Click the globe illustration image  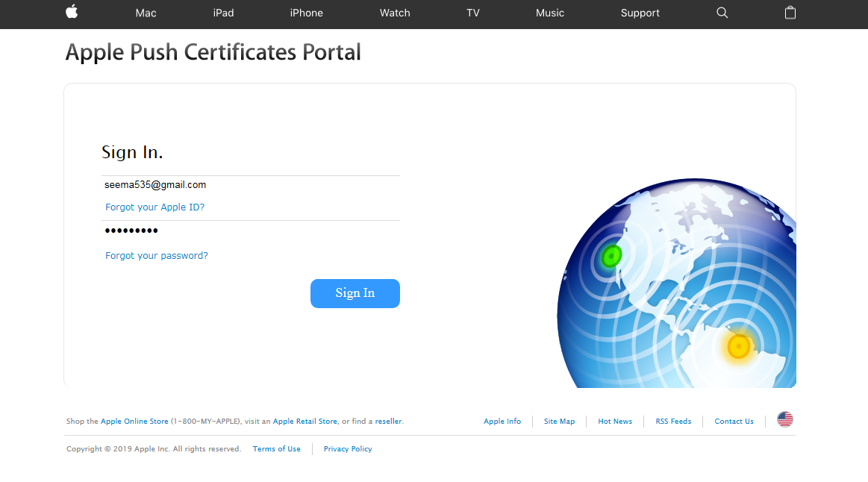(676, 283)
